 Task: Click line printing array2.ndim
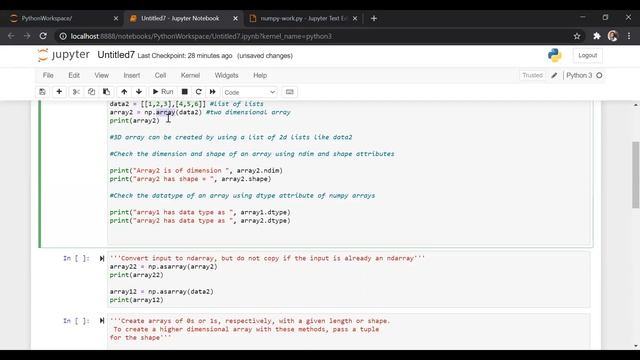pos(196,171)
